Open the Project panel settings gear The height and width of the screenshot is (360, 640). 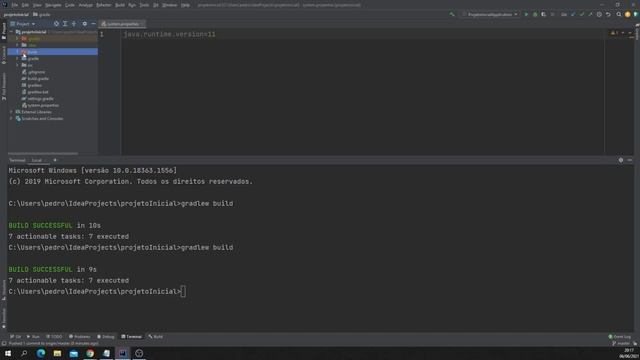pyautogui.click(x=84, y=24)
